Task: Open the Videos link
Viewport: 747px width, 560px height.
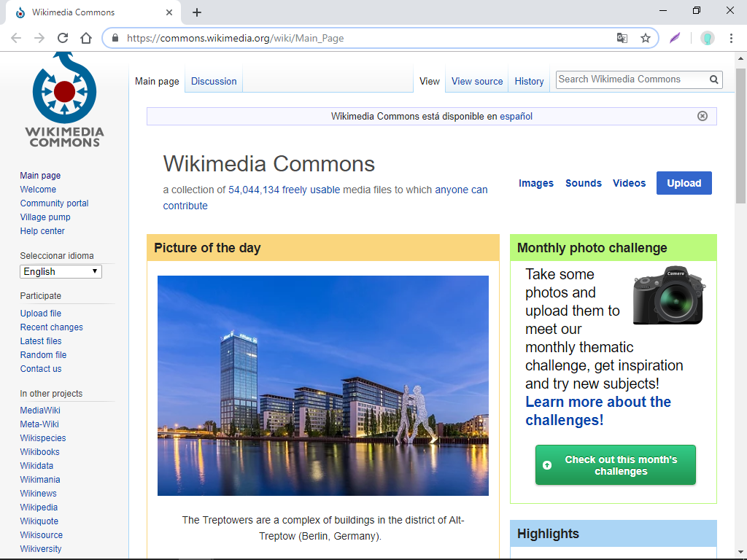Action: [629, 183]
